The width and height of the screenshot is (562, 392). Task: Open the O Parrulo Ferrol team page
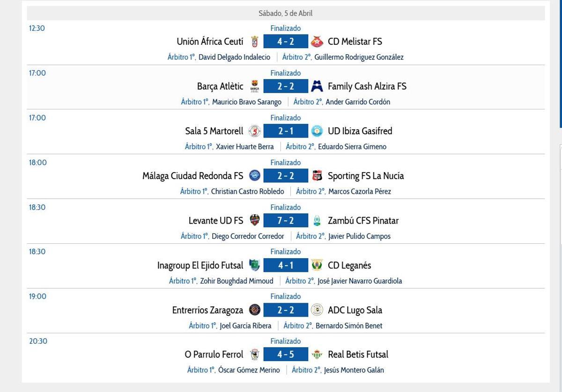(214, 354)
